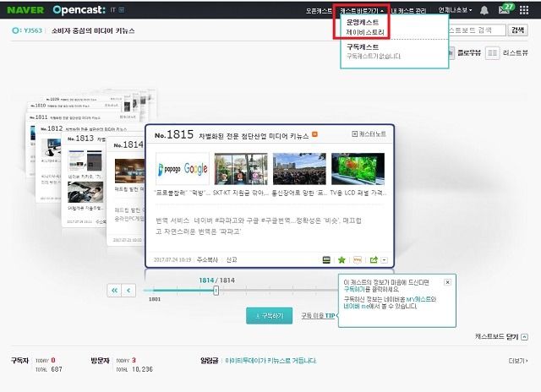The height and width of the screenshot is (392, 541).
Task: Open 캐스터노트 on board 1815
Action: point(369,133)
